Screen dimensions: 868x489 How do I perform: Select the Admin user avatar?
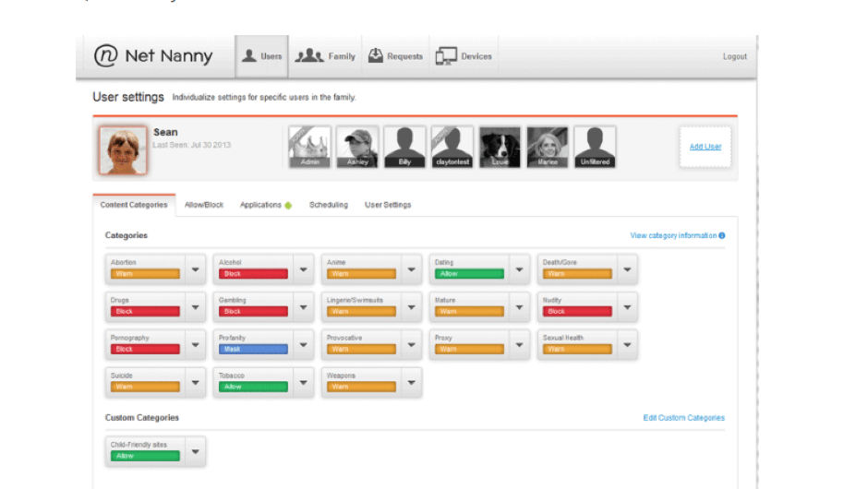point(309,148)
